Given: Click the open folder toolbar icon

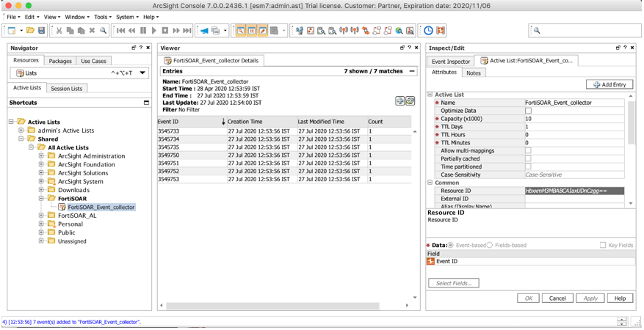Looking at the screenshot, I should [30, 31].
